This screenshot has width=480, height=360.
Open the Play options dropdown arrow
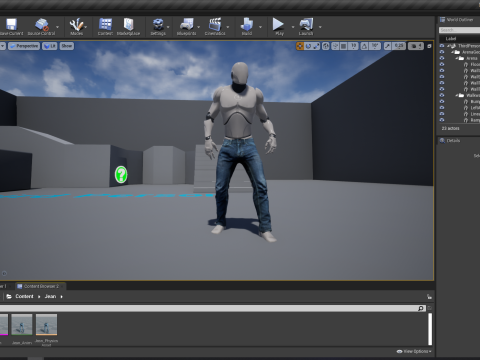[293, 27]
